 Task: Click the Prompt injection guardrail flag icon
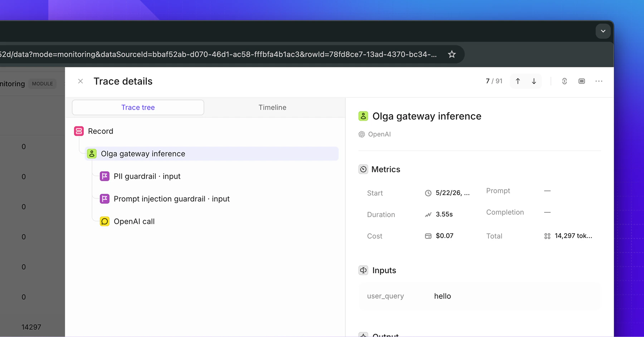pyautogui.click(x=104, y=199)
